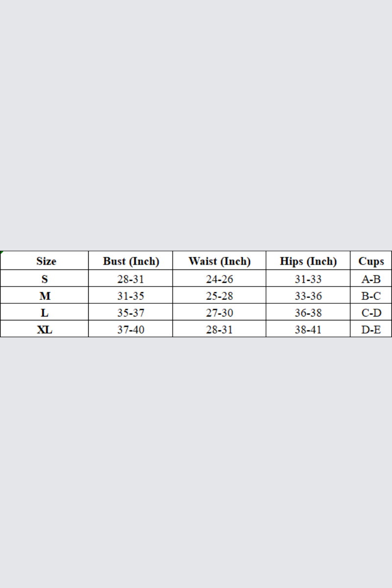Select hips cell showing 31-33
The width and height of the screenshot is (392, 588).
308,279
